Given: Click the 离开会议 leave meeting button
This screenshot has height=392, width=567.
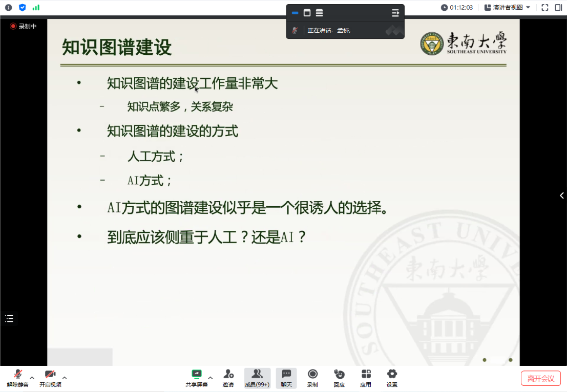Looking at the screenshot, I should click(540, 378).
